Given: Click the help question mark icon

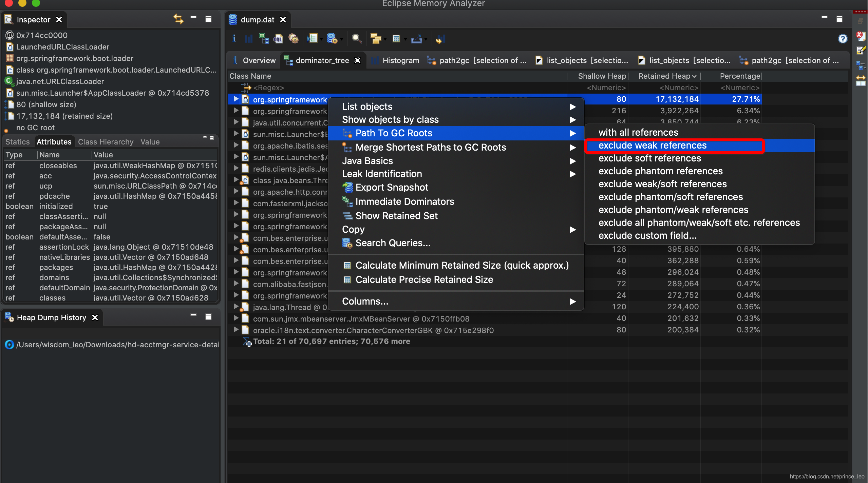Looking at the screenshot, I should coord(842,39).
